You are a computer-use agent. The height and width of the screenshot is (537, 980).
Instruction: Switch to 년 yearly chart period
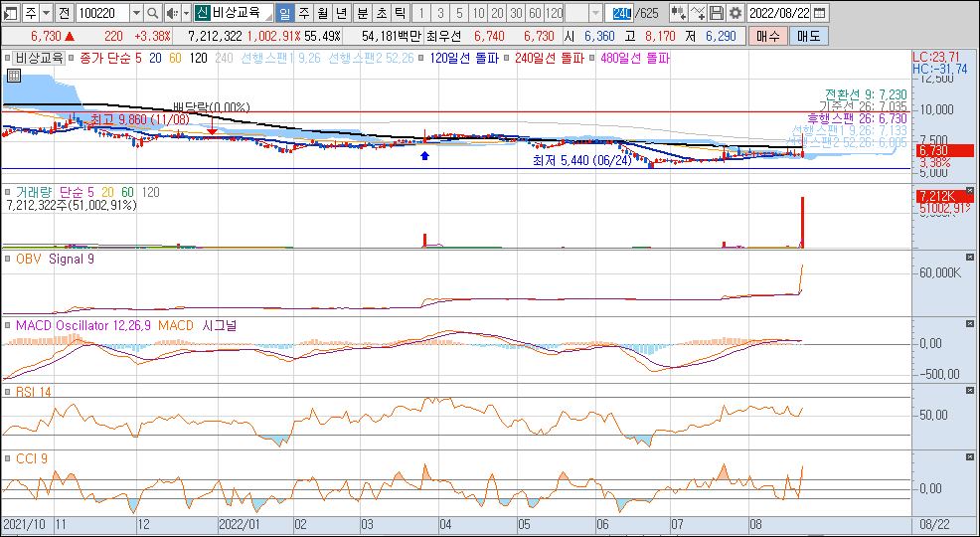pos(341,13)
